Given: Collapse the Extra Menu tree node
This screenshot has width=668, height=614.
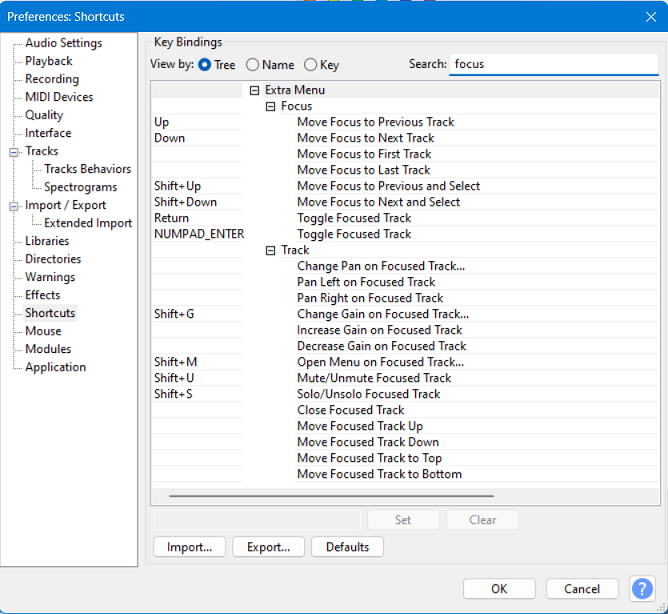Looking at the screenshot, I should pos(254,90).
